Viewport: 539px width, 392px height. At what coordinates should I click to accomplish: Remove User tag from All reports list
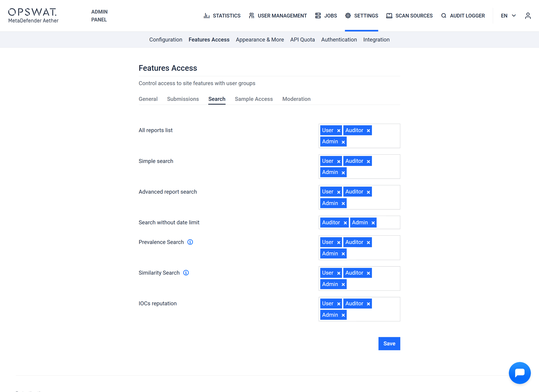click(339, 131)
